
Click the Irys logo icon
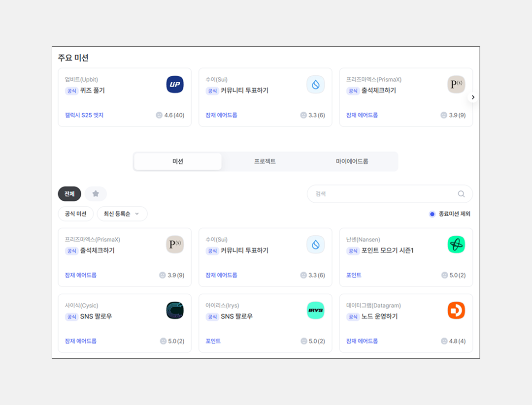coord(315,311)
